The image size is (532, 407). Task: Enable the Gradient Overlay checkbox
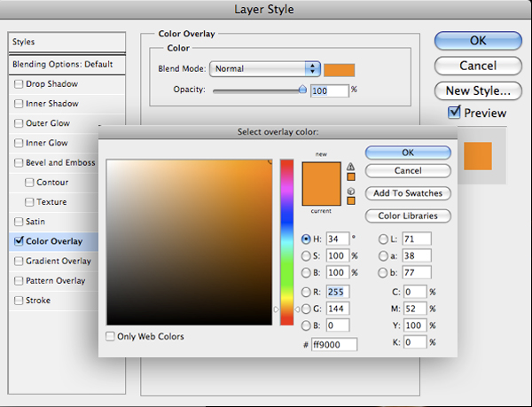tap(19, 261)
